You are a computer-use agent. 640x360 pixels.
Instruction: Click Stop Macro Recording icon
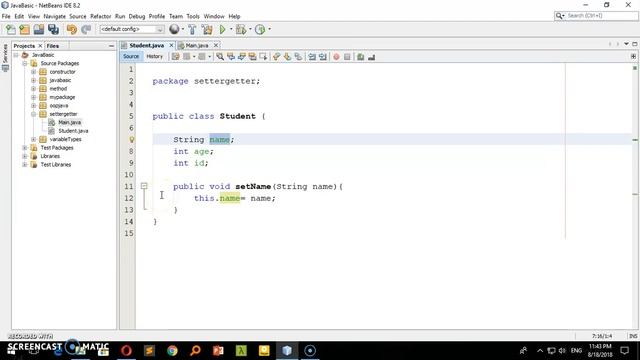(347, 57)
